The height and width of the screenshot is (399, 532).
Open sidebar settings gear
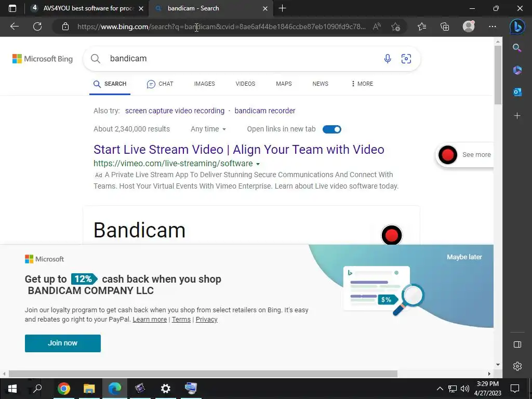pos(517,366)
